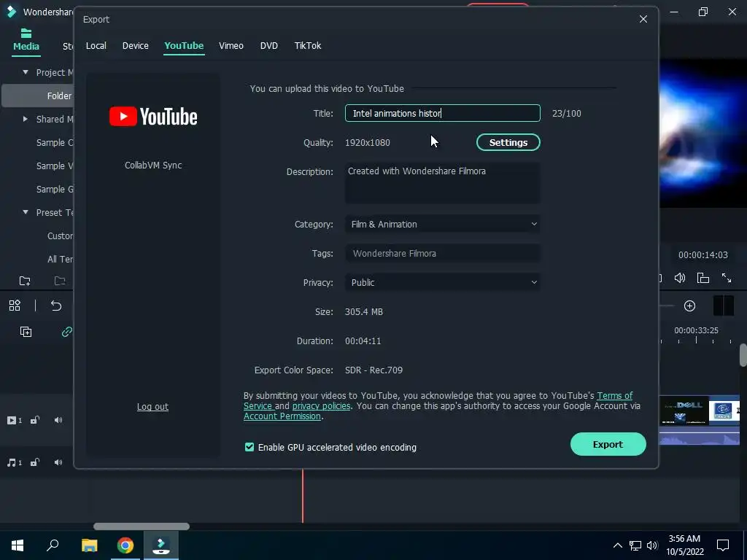Open the Account Permission link
The width and height of the screenshot is (747, 560).
[282, 416]
